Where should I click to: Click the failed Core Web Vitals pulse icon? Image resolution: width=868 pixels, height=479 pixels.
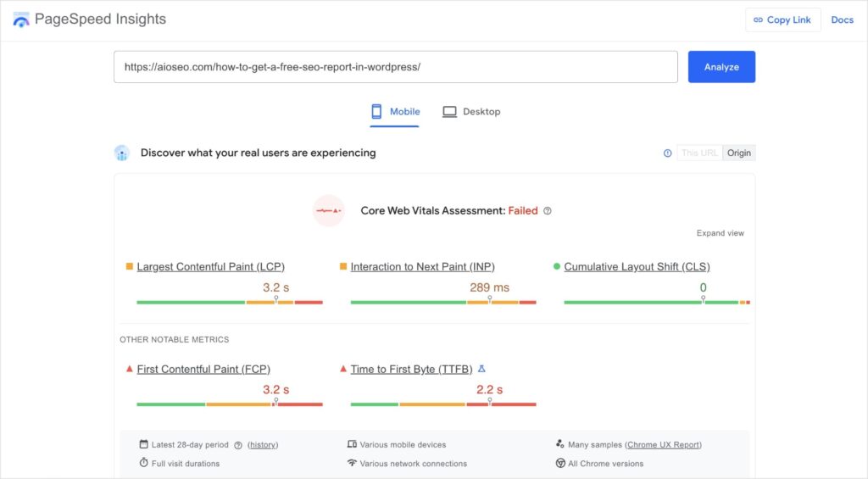pos(329,211)
